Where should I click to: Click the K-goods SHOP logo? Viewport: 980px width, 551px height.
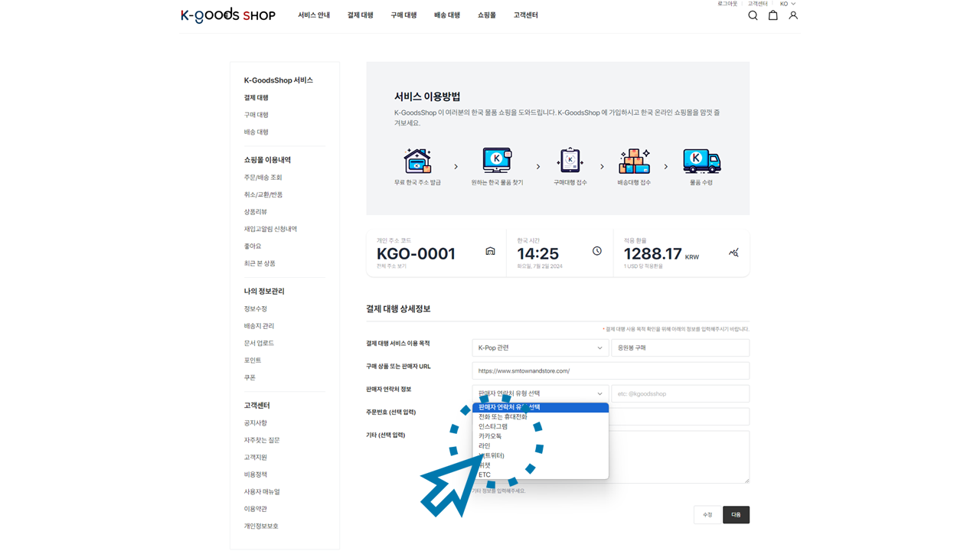click(227, 15)
